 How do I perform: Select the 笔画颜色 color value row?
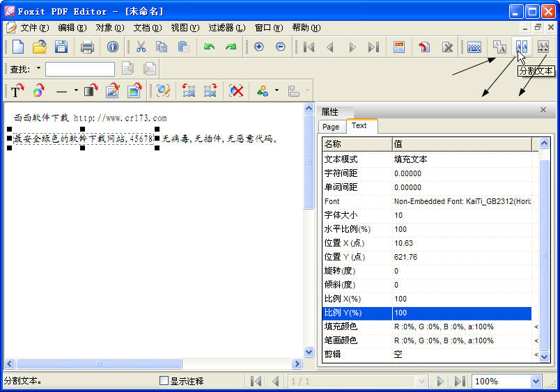462,340
